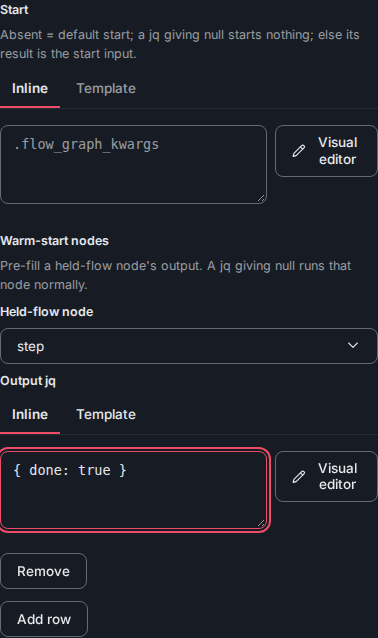Open Visual editor for Output jq
The width and height of the screenshot is (378, 638).
pos(326,476)
